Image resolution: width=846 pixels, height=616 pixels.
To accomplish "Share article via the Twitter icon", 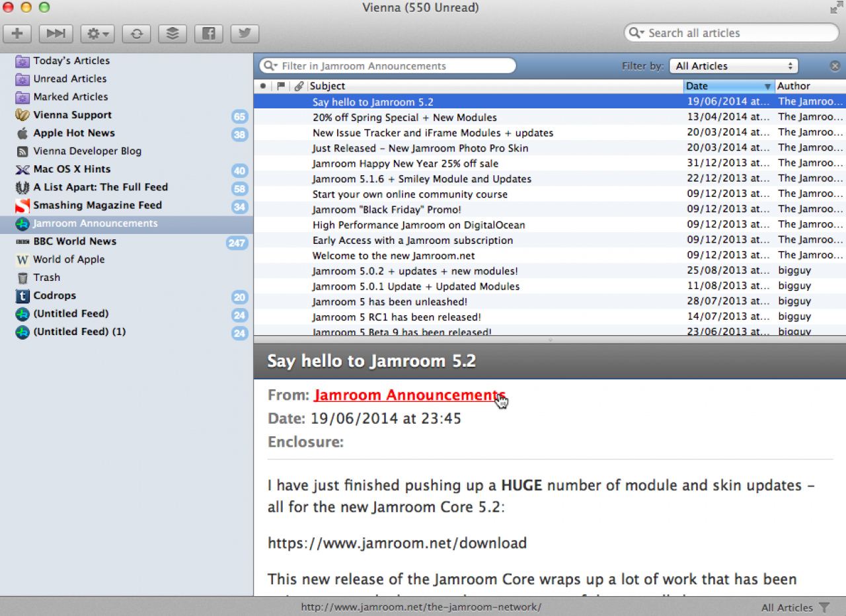I will pos(244,34).
